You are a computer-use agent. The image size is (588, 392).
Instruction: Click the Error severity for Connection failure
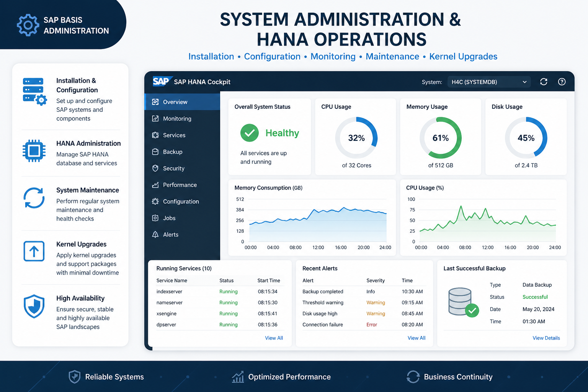(x=372, y=325)
